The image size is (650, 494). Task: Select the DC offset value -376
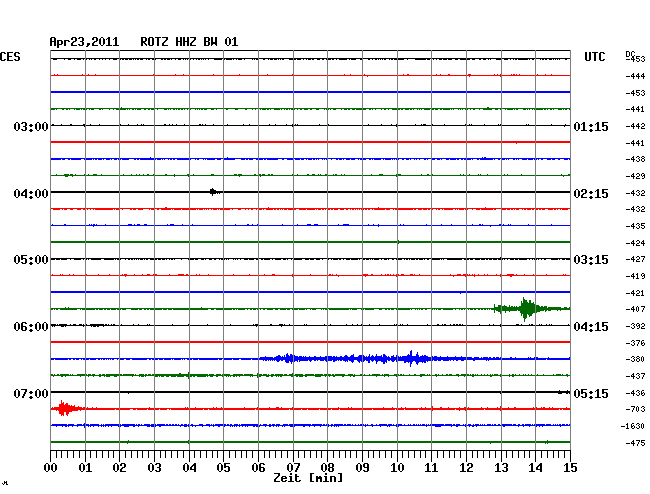635,343
